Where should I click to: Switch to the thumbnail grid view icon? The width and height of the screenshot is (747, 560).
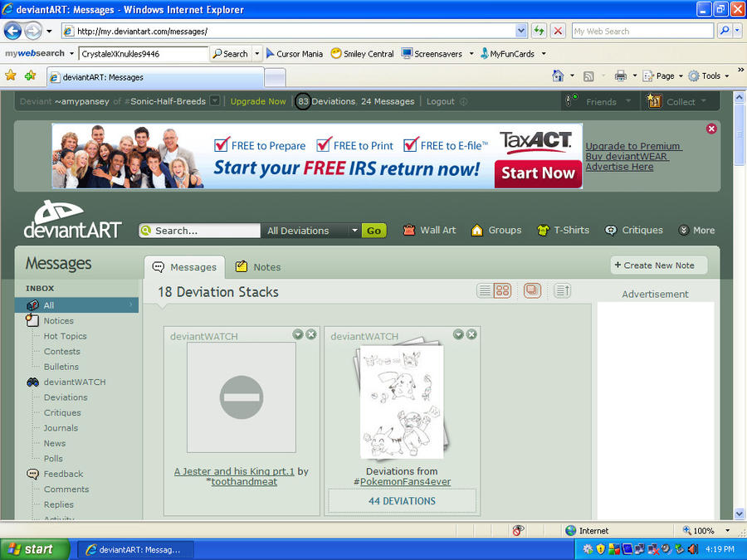(x=502, y=290)
